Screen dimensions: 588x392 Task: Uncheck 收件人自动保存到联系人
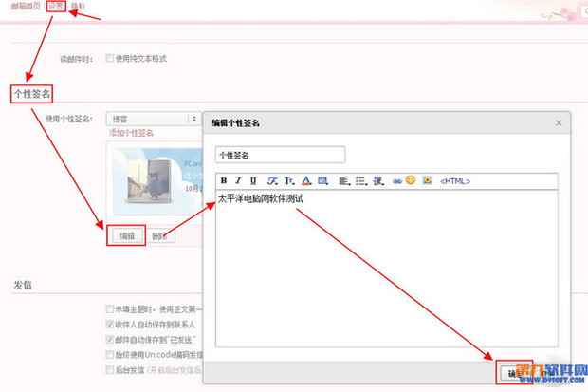(109, 324)
